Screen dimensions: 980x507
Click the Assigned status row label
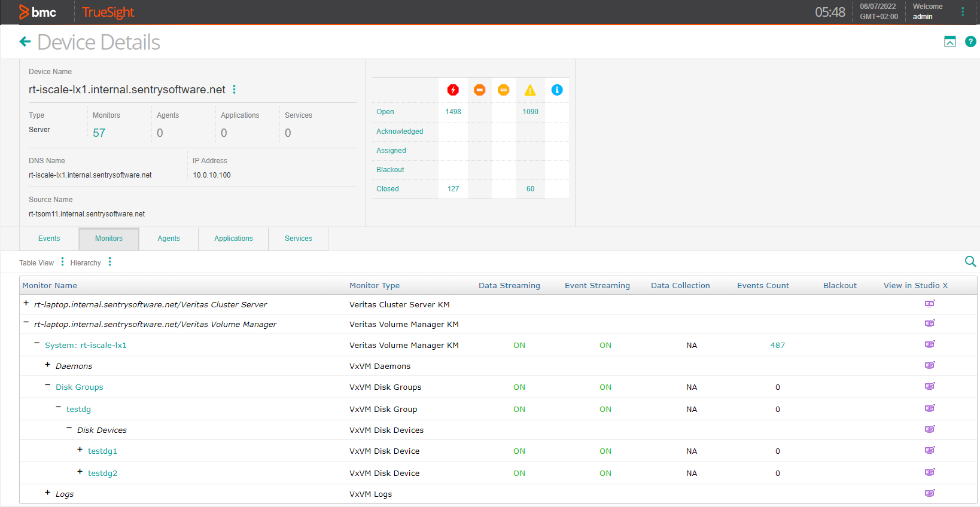coord(391,151)
